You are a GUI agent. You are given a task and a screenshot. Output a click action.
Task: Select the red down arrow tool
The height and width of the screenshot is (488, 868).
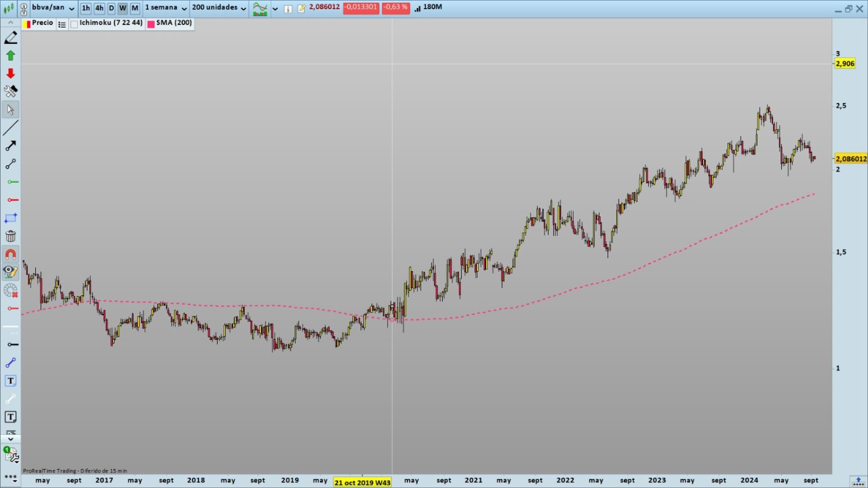[10, 73]
